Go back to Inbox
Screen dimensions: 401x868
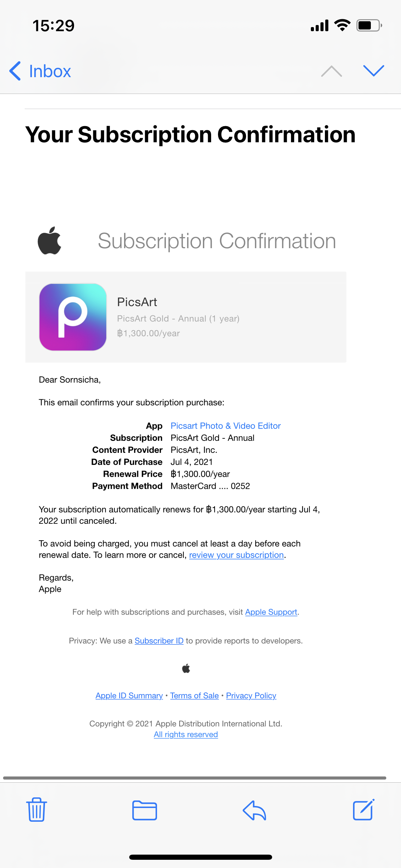[40, 71]
